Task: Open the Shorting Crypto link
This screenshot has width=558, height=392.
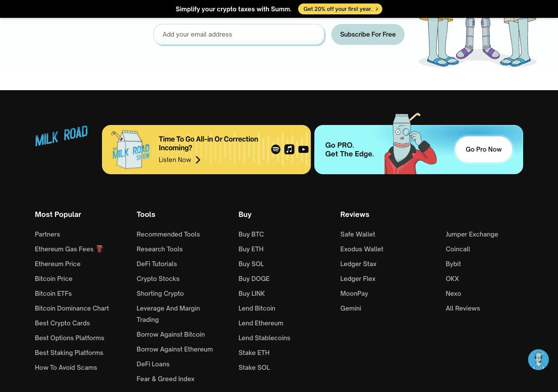Action: point(160,294)
